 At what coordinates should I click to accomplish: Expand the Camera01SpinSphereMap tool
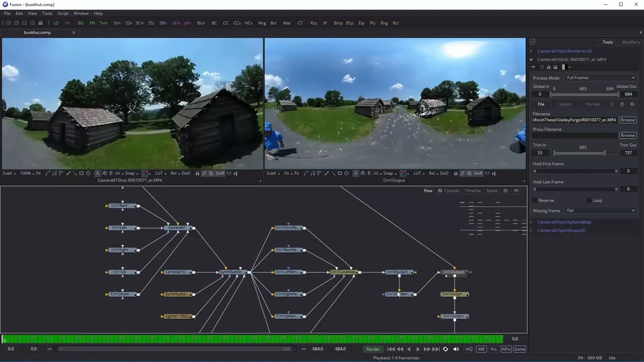tap(531, 222)
